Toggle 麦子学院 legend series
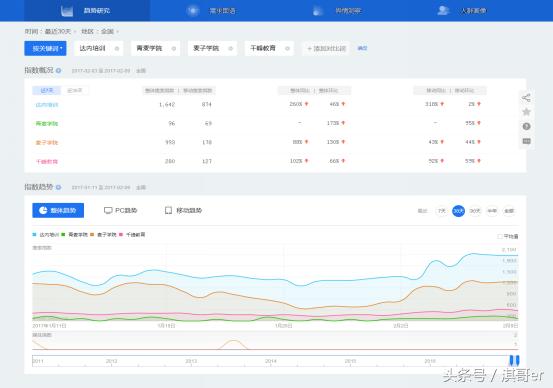Viewport: 553px width, 388px height. (103, 235)
